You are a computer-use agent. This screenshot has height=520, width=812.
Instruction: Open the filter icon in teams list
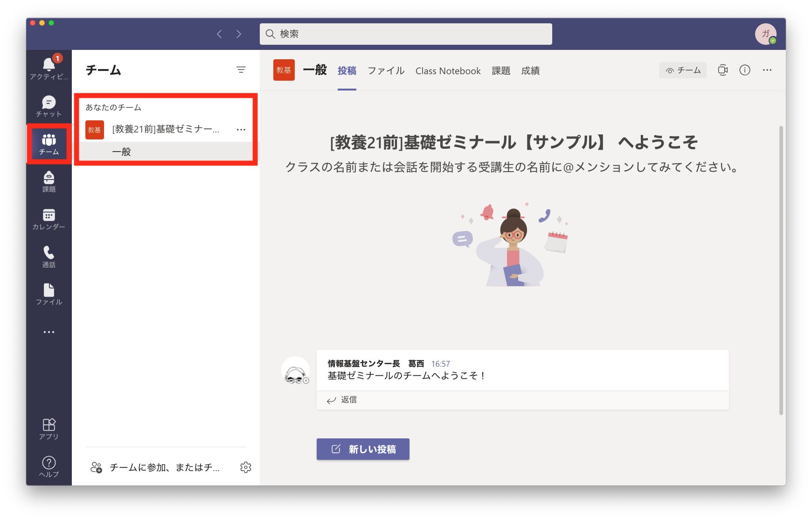(241, 70)
